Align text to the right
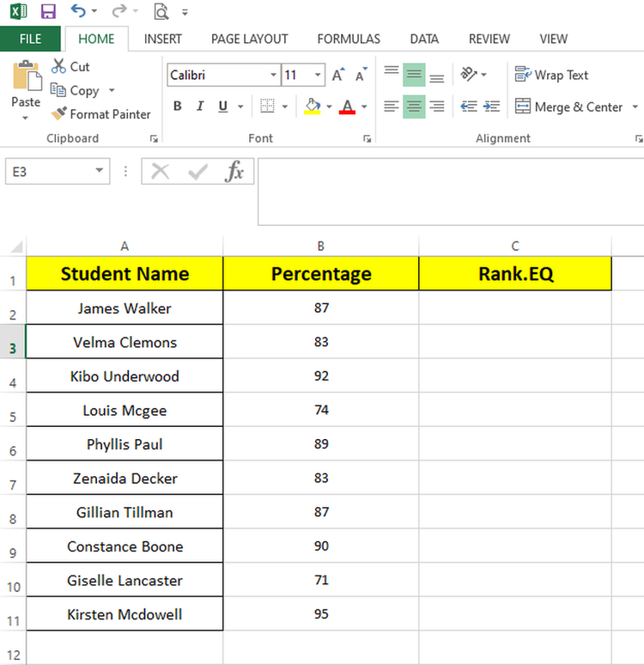 tap(437, 107)
